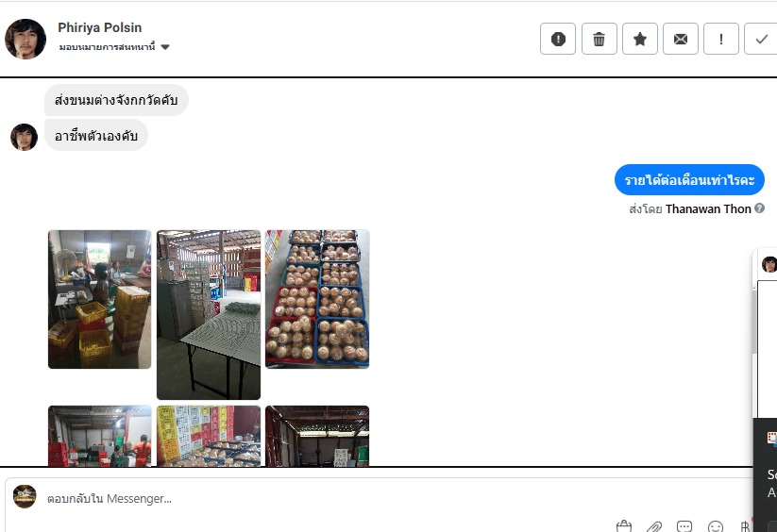Click the Thanawan Thon sender name
777x532 pixels.
708,208
